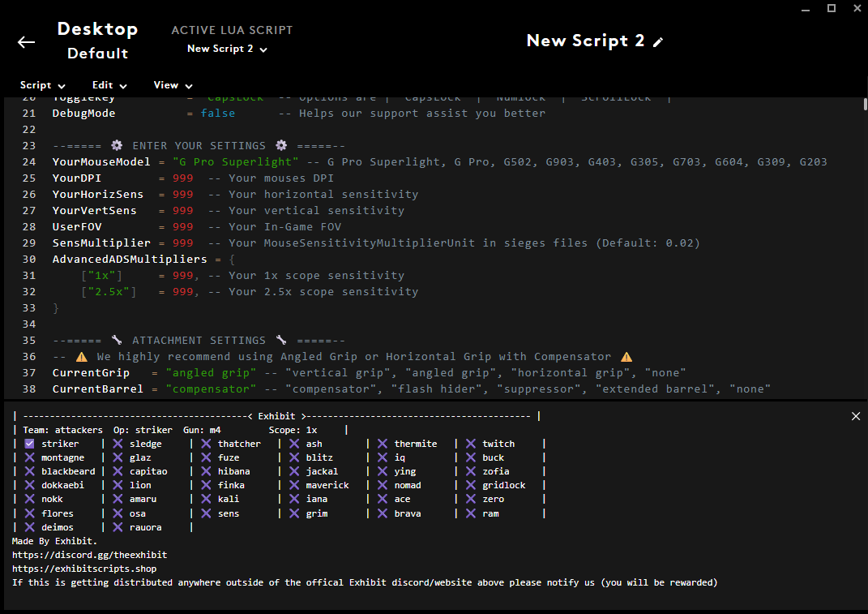Open the active Lua script dropdown
This screenshot has width=868, height=614.
227,49
